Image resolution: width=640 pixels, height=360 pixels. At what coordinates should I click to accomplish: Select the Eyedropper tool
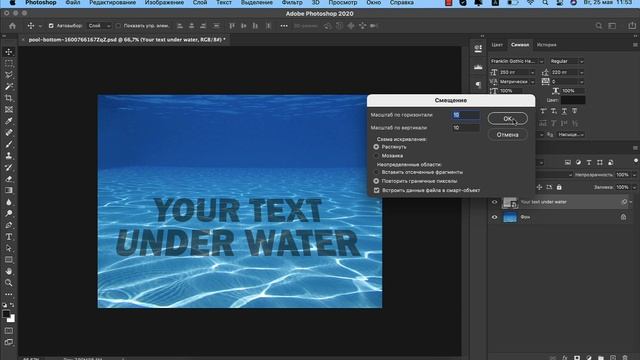(x=9, y=121)
